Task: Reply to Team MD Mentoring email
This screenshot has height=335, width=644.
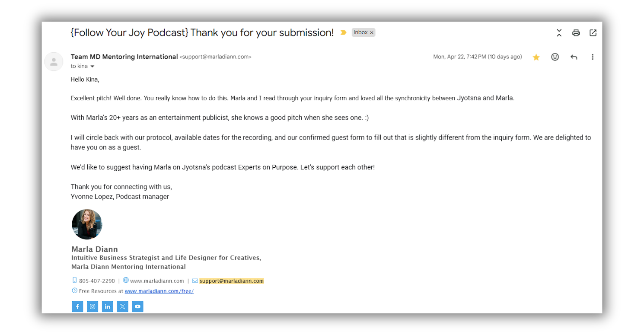Action: pyautogui.click(x=574, y=57)
